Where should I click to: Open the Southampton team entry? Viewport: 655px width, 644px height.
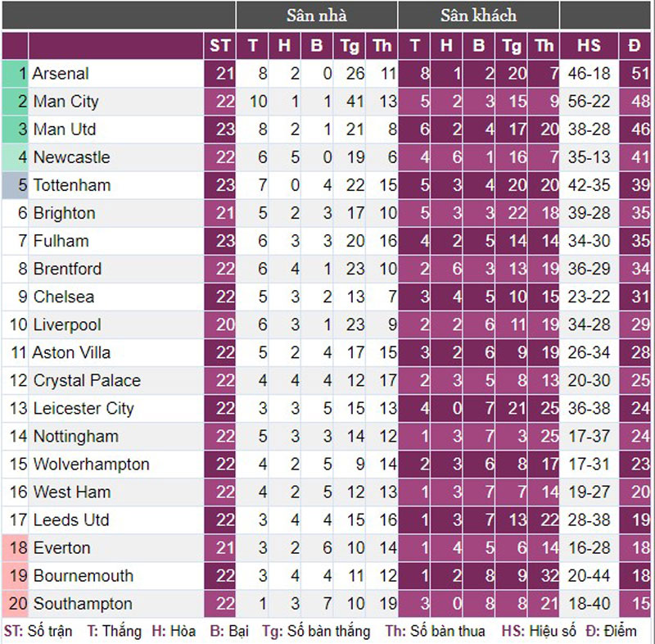[83, 604]
